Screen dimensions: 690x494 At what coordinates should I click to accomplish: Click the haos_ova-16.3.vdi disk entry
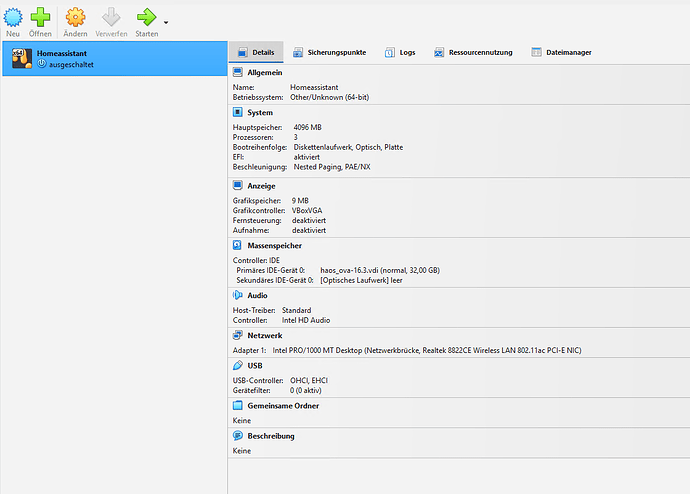[380, 270]
